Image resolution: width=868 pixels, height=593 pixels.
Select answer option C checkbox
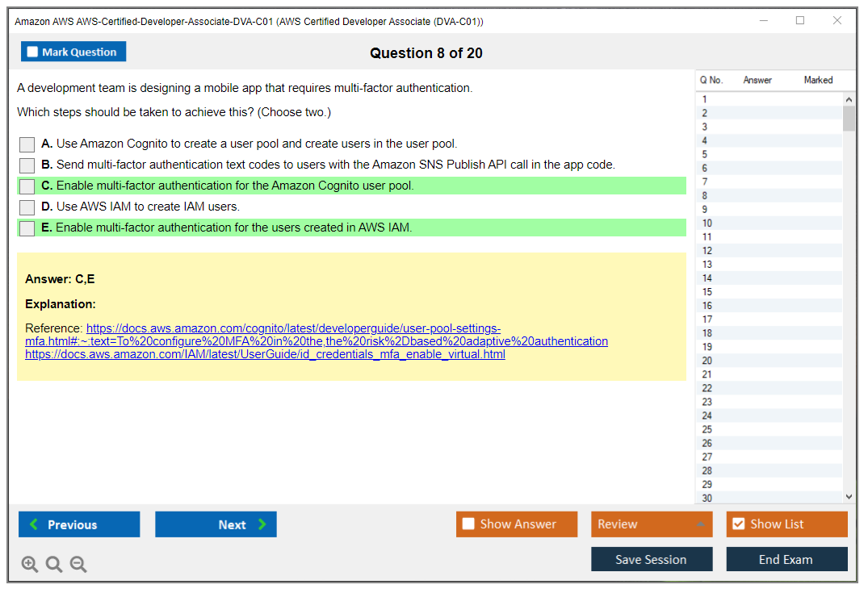tap(27, 186)
